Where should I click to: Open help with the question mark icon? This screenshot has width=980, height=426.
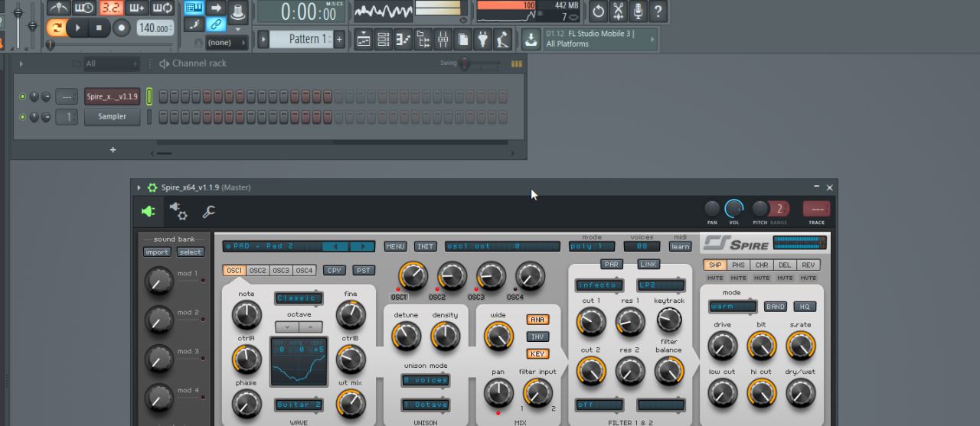click(658, 11)
